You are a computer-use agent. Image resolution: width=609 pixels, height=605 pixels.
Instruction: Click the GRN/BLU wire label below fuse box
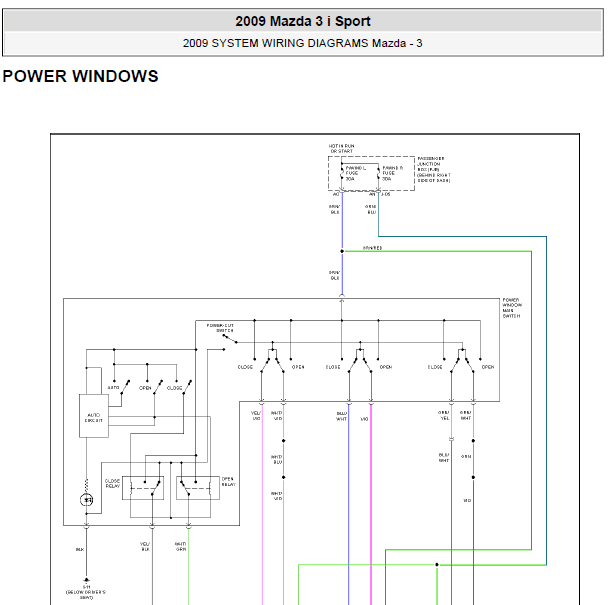371,209
